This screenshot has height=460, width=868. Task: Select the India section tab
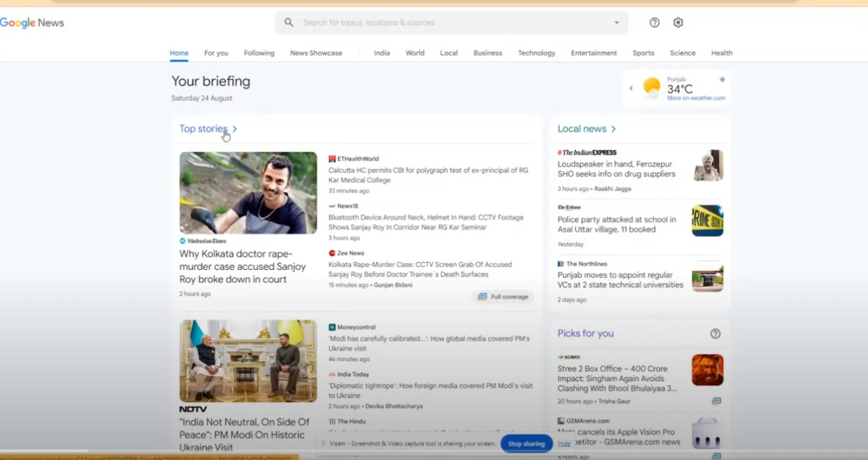pos(382,53)
